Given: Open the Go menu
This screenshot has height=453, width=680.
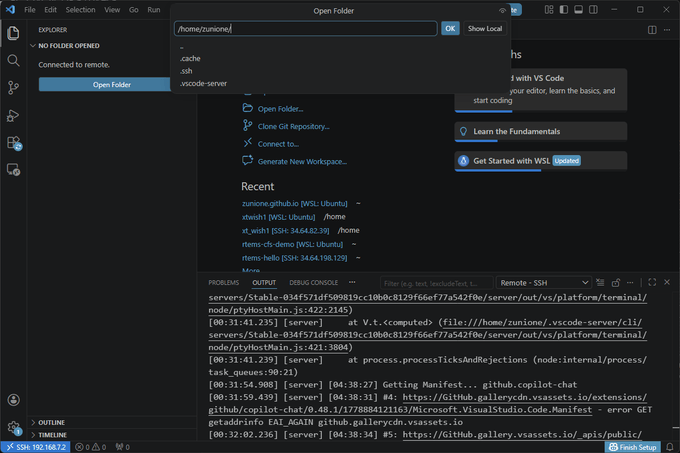Looking at the screenshot, I should pos(134,10).
